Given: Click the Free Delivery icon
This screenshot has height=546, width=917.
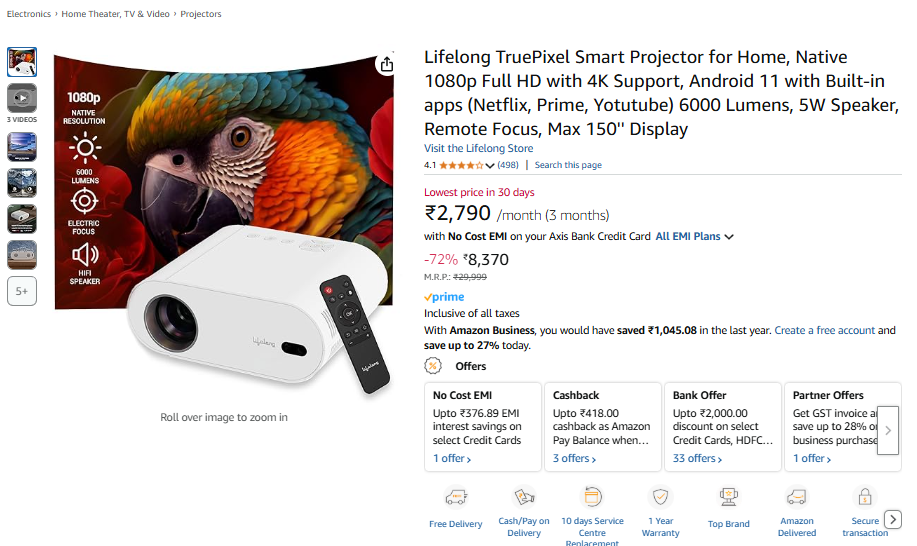Looking at the screenshot, I should click(x=455, y=497).
